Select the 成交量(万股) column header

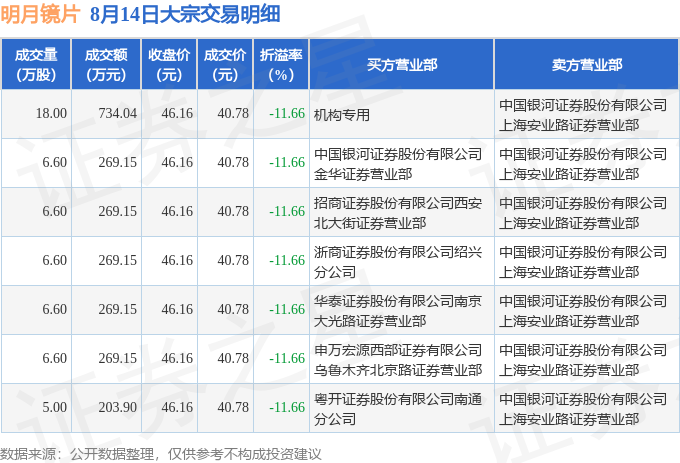(x=36, y=65)
